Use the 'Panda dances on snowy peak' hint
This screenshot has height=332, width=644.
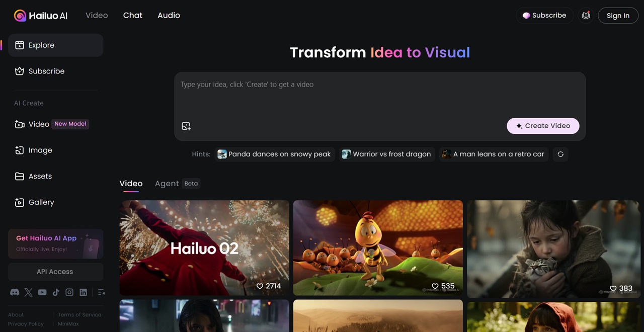click(x=275, y=154)
